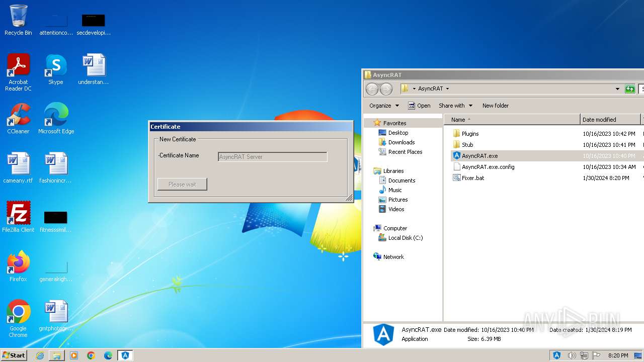Click New folder in Explorer toolbar
The height and width of the screenshot is (362, 644).
tap(496, 106)
